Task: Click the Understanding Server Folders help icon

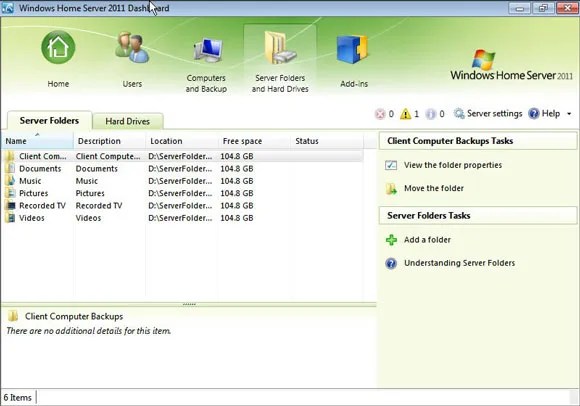Action: (x=391, y=263)
